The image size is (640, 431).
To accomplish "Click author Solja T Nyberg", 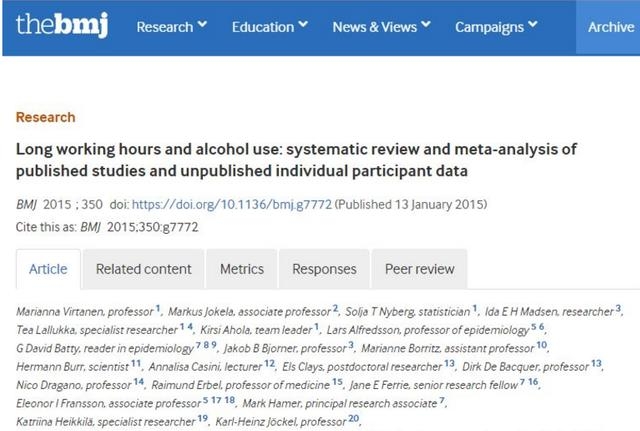I will (380, 312).
